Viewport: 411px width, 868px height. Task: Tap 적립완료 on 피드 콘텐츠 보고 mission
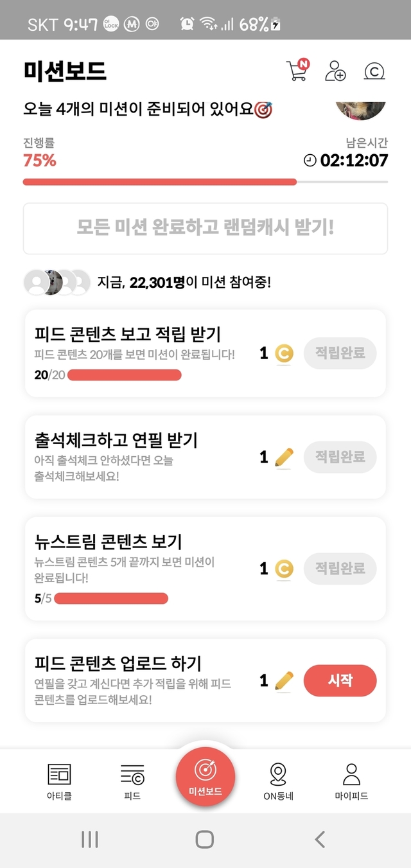pyautogui.click(x=340, y=353)
